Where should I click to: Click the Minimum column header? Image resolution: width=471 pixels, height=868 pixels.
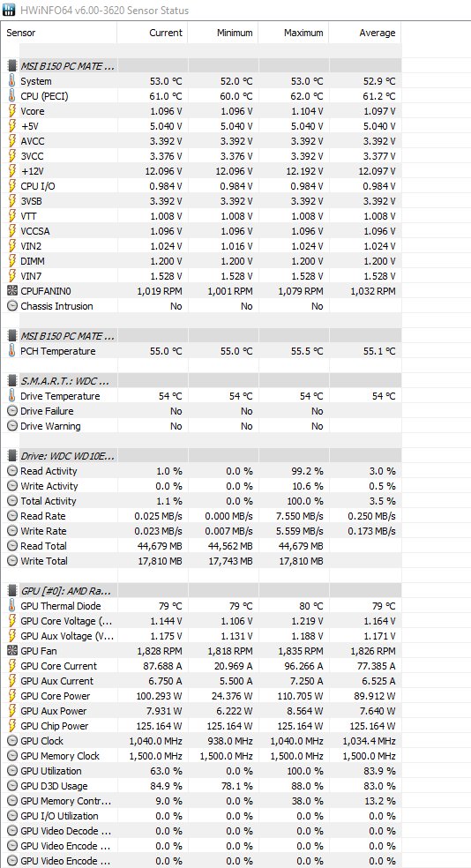[223, 33]
